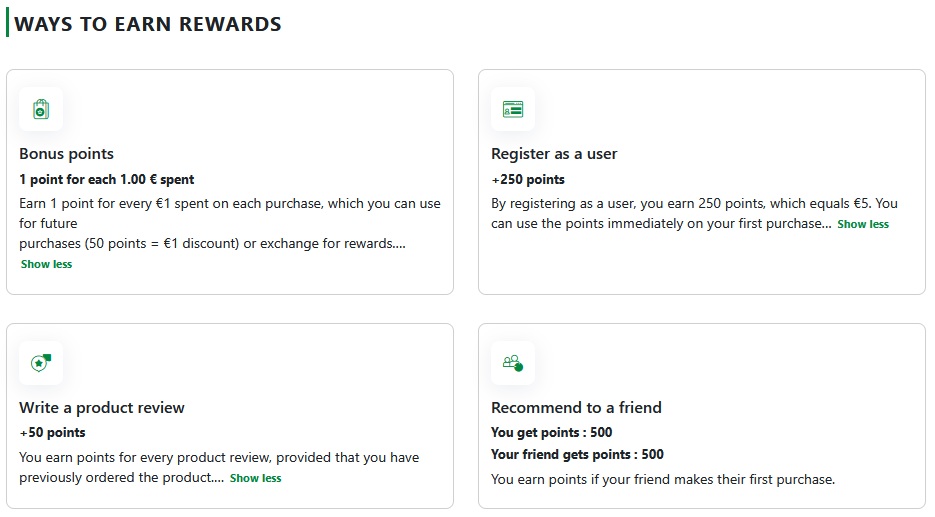
Task: Click the Recommend to a friend people icon
Action: coord(512,363)
